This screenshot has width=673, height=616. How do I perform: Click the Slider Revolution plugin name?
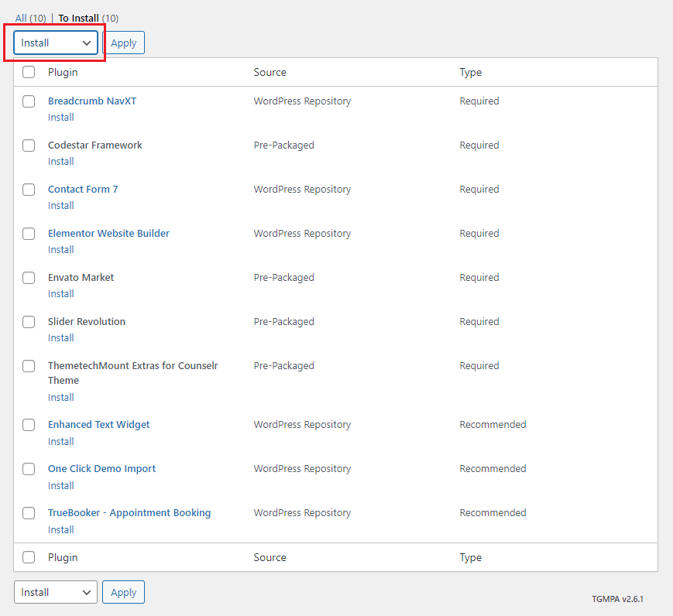coord(87,322)
